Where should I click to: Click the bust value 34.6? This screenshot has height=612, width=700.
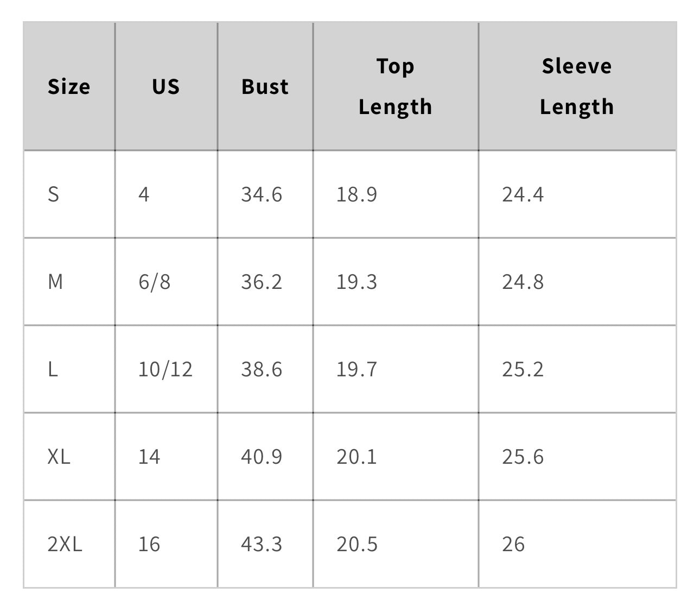tap(262, 194)
